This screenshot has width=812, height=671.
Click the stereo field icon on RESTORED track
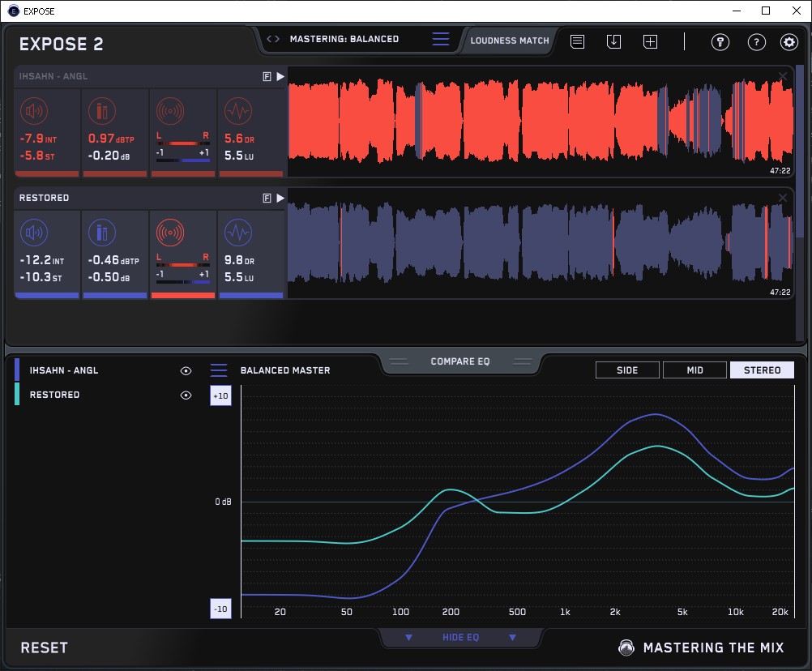(169, 233)
